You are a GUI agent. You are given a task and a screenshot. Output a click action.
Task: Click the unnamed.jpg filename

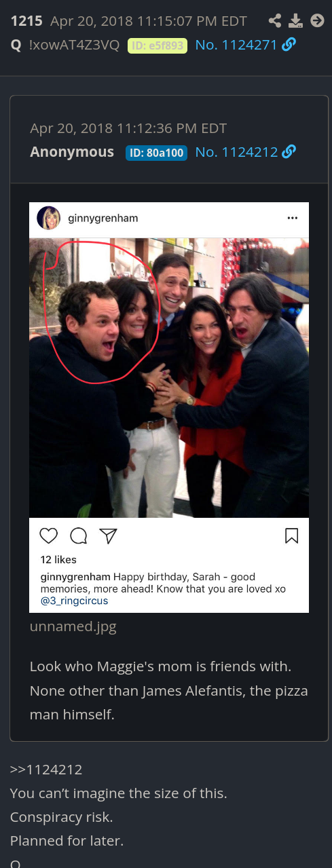tap(73, 626)
